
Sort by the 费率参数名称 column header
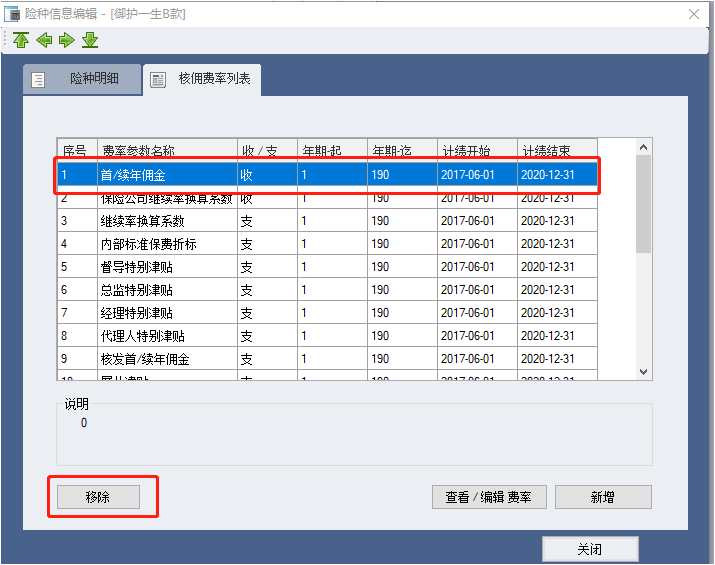166,150
